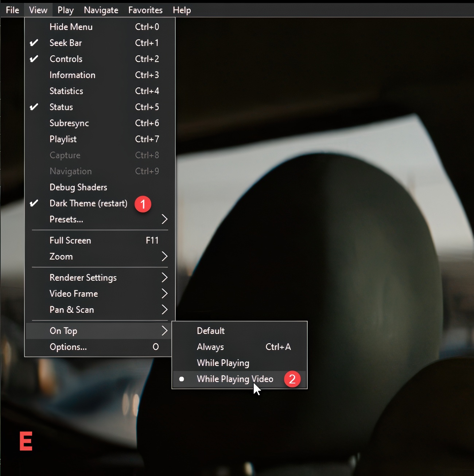Select While Playing on-top mode
The height and width of the screenshot is (476, 474).
coord(240,363)
